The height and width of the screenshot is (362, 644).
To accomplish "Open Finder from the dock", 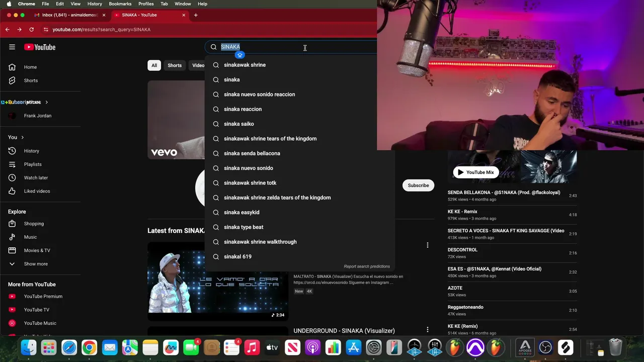I will (29, 347).
